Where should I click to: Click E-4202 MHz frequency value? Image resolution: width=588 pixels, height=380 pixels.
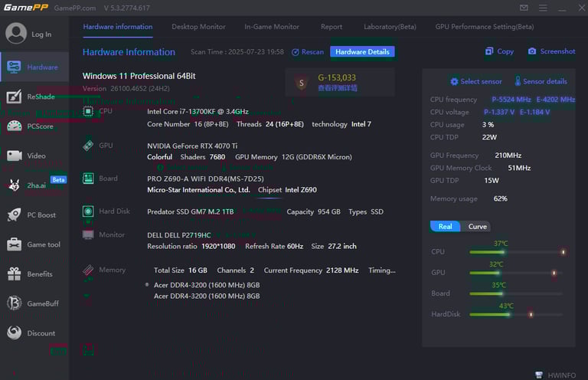(x=555, y=100)
